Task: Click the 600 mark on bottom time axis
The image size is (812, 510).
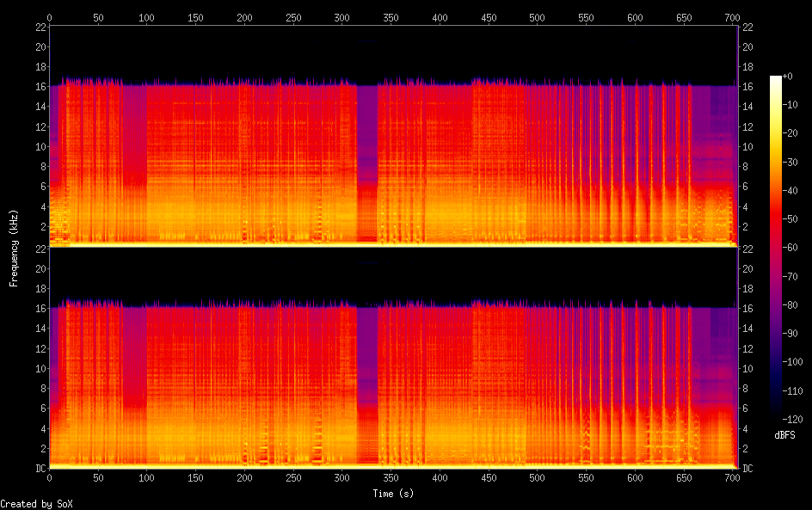Action: coord(636,477)
